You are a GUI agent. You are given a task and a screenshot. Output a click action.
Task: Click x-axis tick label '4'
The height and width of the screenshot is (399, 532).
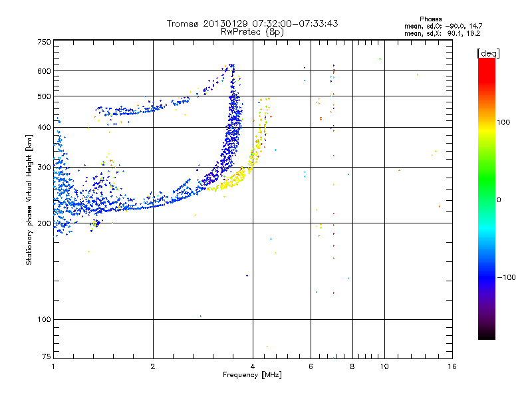(x=253, y=366)
